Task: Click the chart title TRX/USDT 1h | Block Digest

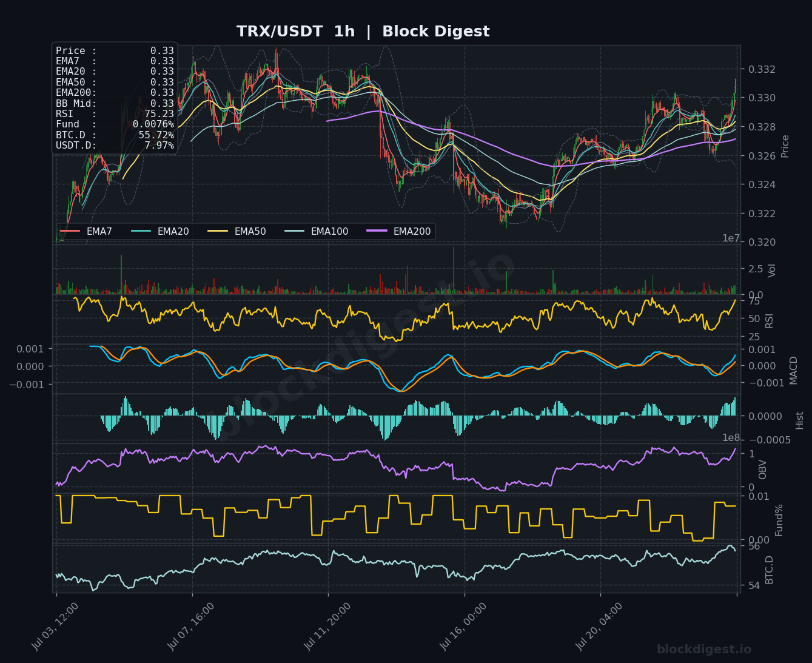Action: pos(363,32)
